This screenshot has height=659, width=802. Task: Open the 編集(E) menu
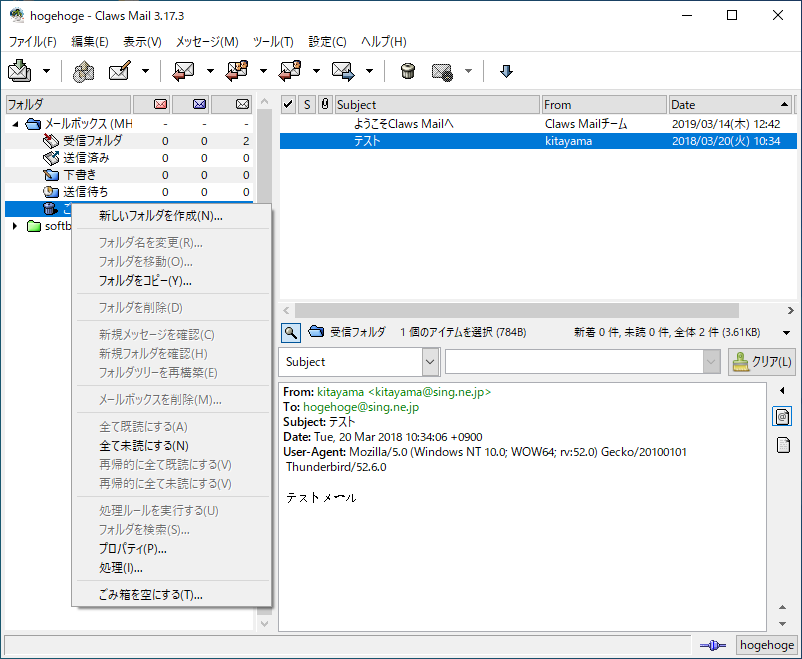pos(90,41)
